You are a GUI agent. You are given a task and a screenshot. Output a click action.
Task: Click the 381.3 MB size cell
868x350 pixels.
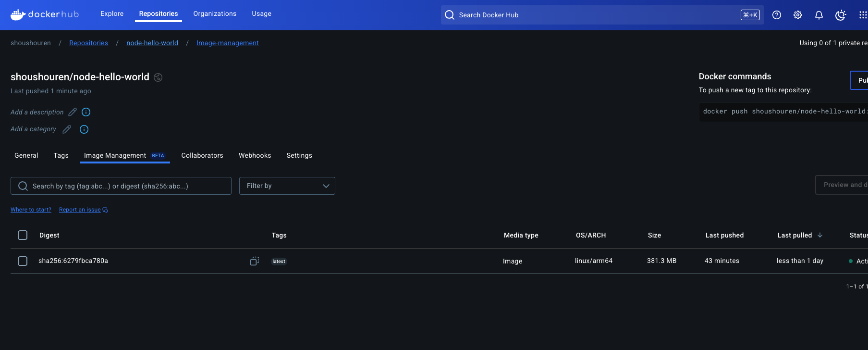[x=661, y=261]
